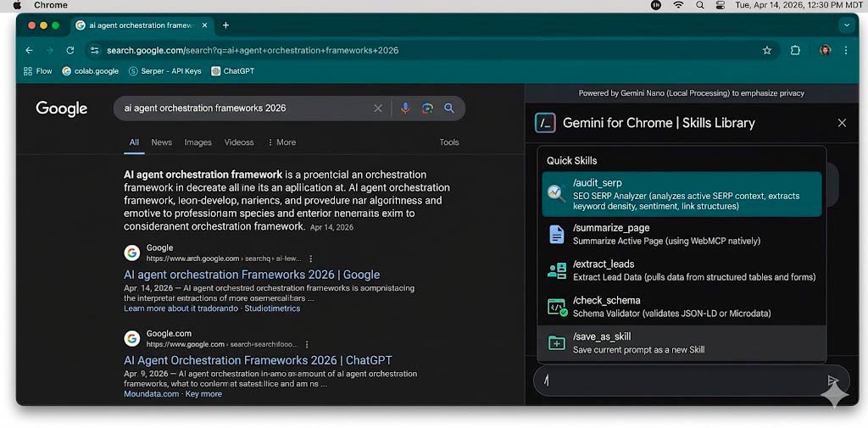Click the Chrome forward arrow
Screen dimensions: 868x428
(x=50, y=50)
